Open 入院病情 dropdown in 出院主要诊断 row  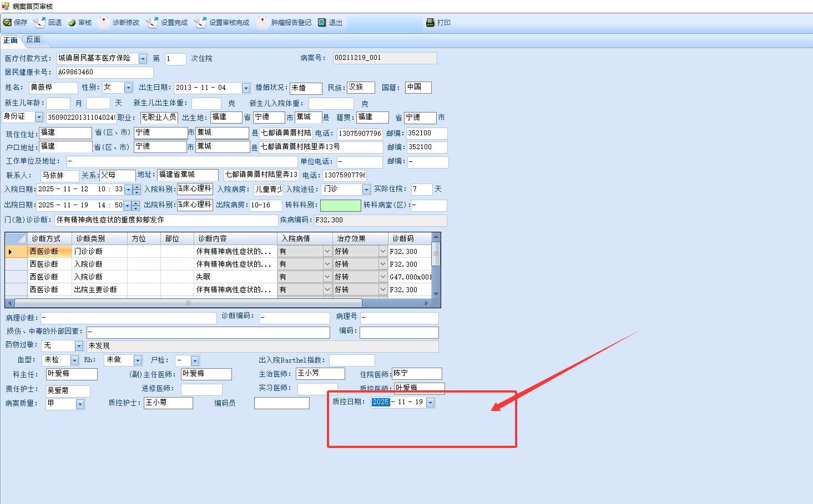click(x=327, y=289)
